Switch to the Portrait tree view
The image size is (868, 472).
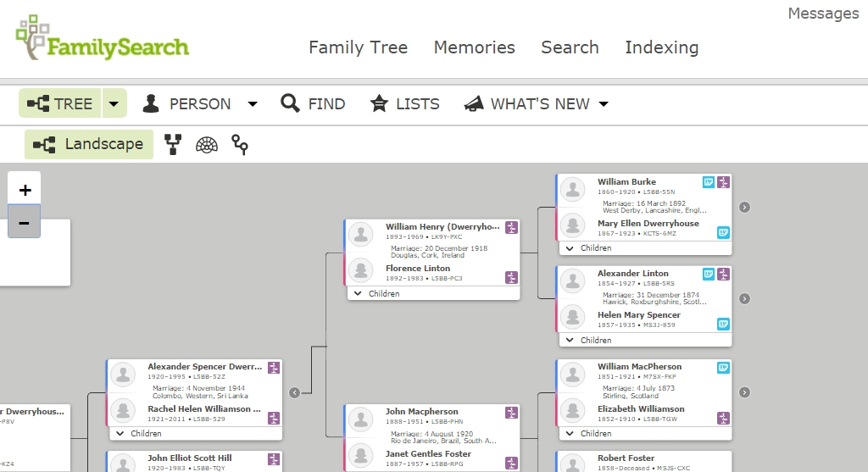click(174, 145)
